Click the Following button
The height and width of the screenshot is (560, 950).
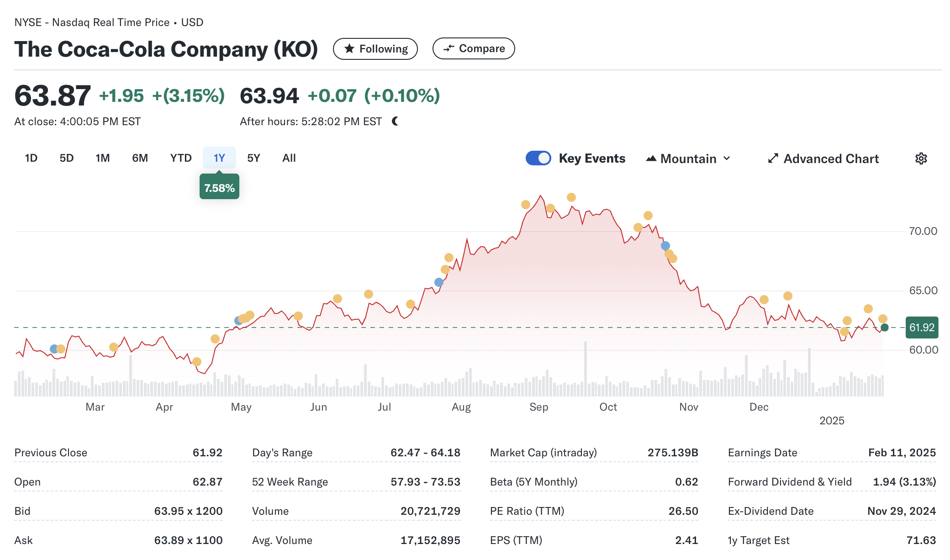[375, 48]
